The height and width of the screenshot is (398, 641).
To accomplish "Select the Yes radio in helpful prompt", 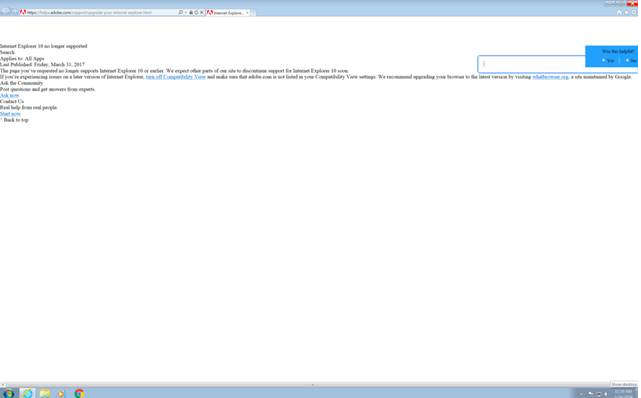I will click(x=603, y=60).
